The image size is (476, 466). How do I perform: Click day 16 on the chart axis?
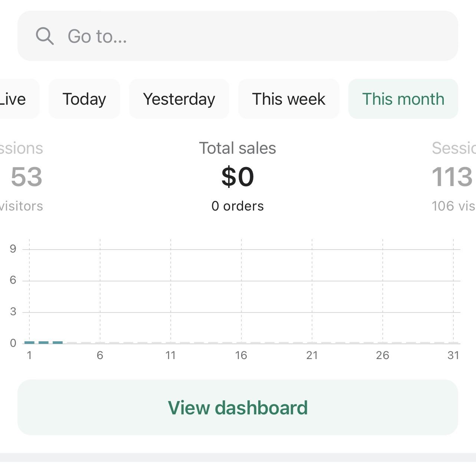pyautogui.click(x=241, y=355)
